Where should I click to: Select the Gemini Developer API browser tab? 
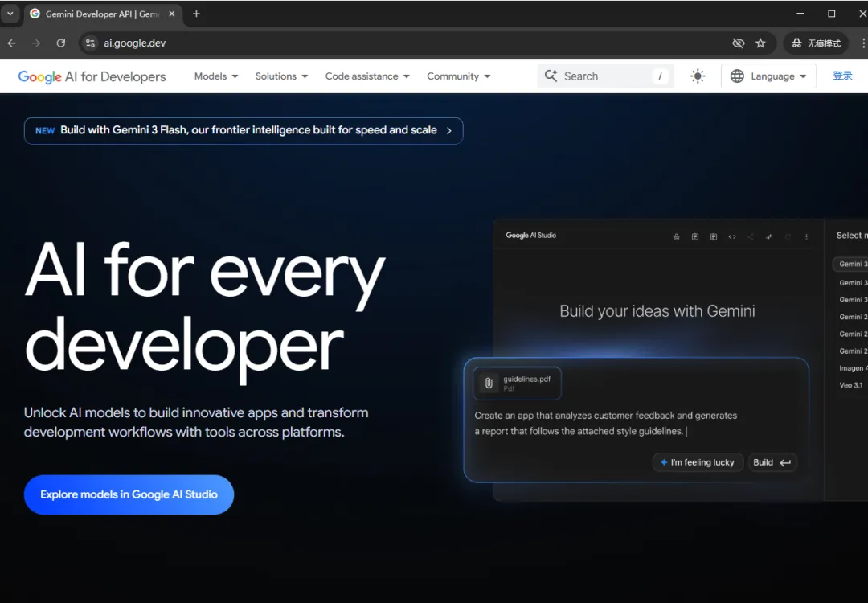coord(102,14)
